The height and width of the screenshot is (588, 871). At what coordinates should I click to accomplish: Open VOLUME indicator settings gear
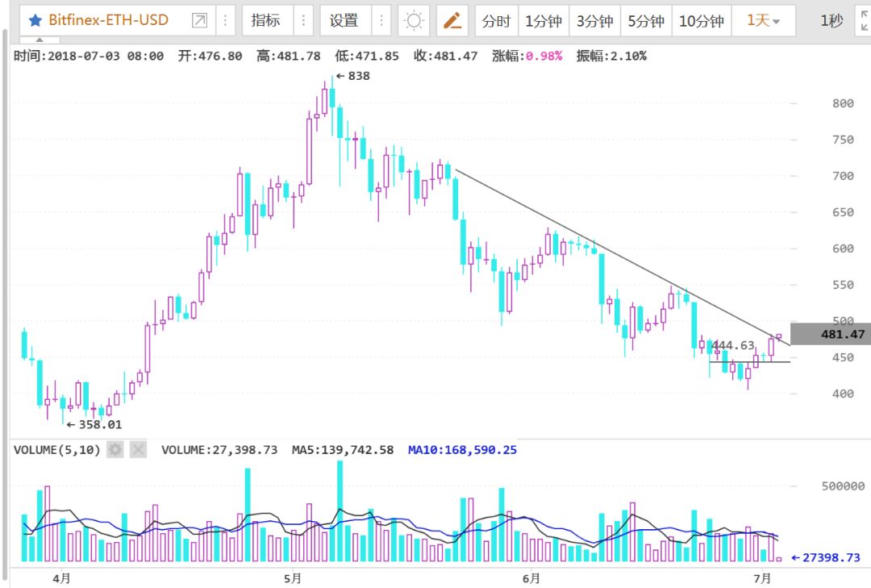115,449
